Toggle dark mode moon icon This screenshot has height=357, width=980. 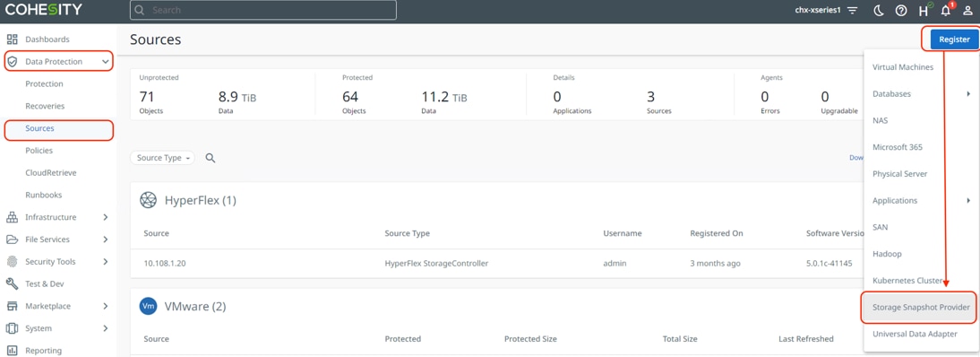tap(879, 11)
